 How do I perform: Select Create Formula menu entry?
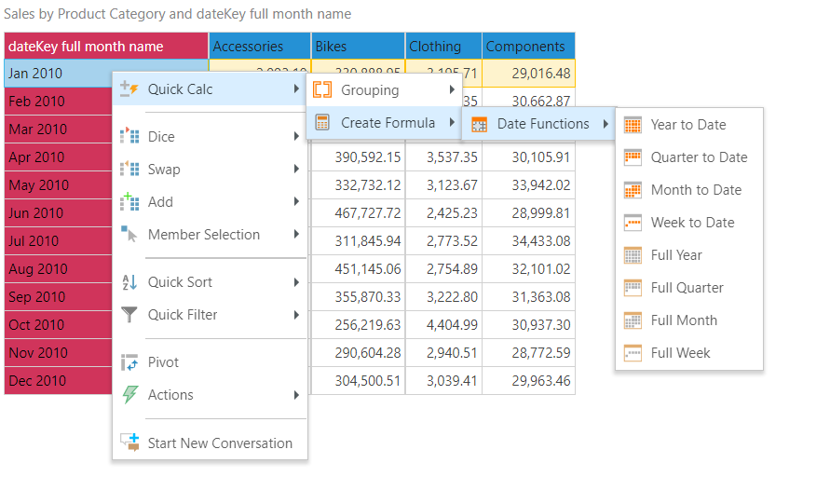point(388,123)
